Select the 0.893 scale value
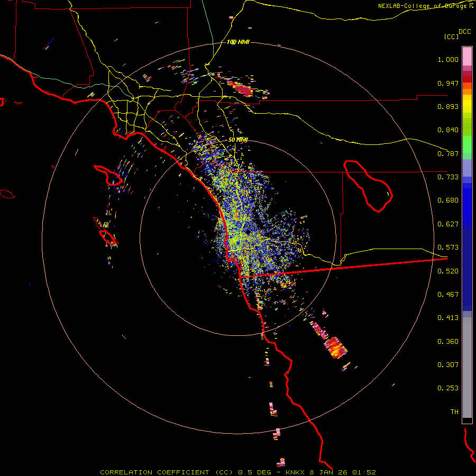Image resolution: width=476 pixels, height=476 pixels. coord(448,106)
